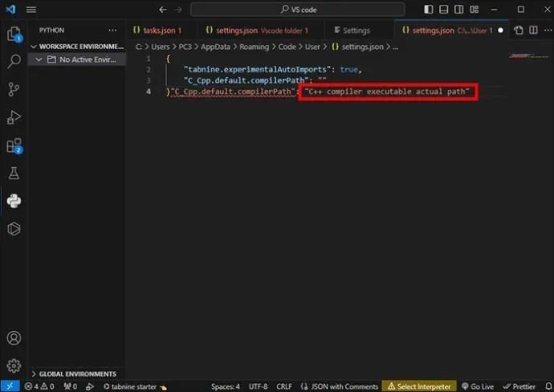Screen dimensions: 554x392
Task: Open the Source Control view
Action: [x=14, y=89]
